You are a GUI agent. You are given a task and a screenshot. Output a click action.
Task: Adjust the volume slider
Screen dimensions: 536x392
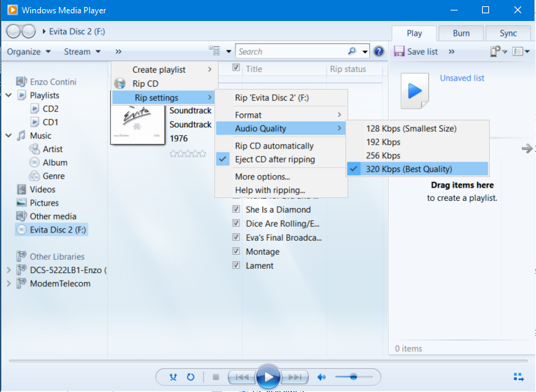pyautogui.click(x=353, y=377)
